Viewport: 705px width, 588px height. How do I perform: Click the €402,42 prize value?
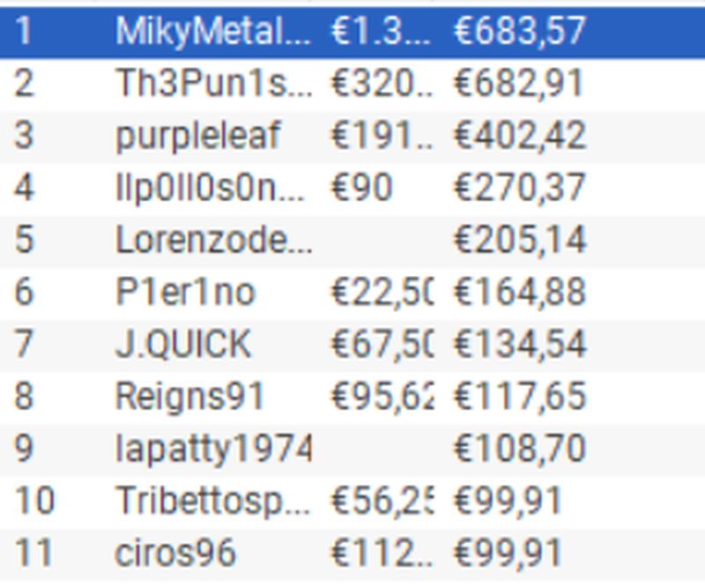[x=520, y=136]
